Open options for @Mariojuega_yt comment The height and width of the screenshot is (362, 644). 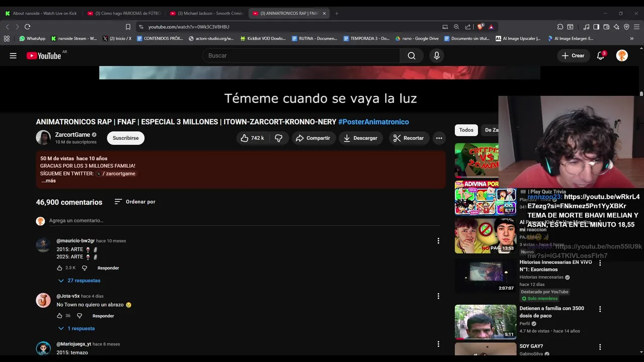pyautogui.click(x=438, y=344)
